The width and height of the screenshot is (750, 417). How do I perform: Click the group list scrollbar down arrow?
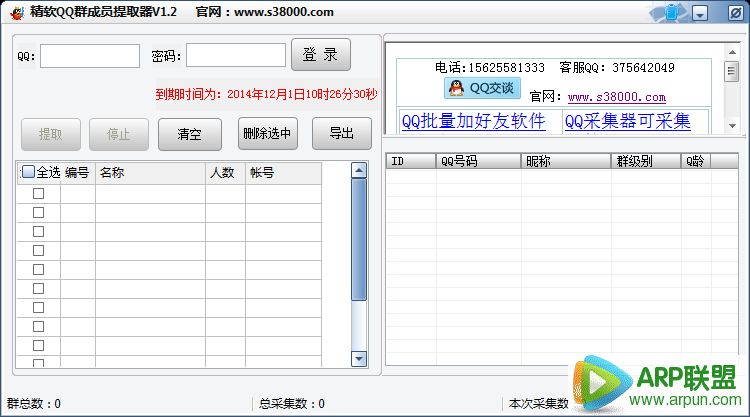click(359, 358)
